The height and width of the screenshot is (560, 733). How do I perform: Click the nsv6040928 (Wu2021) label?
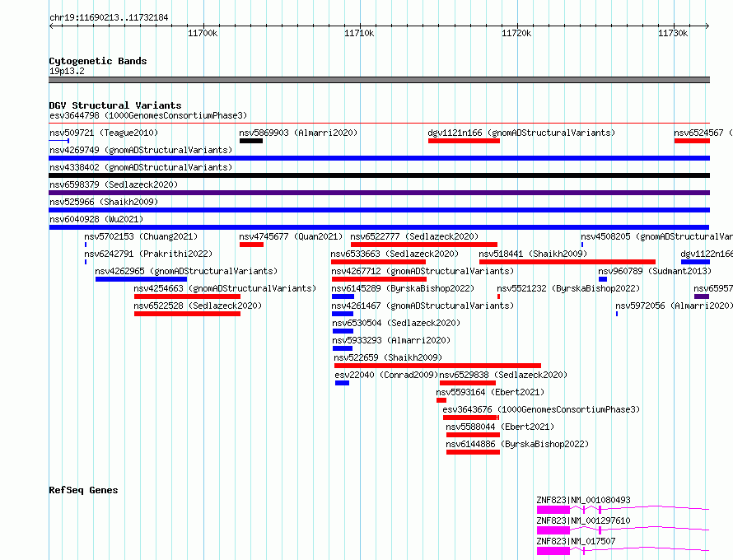tap(96, 219)
